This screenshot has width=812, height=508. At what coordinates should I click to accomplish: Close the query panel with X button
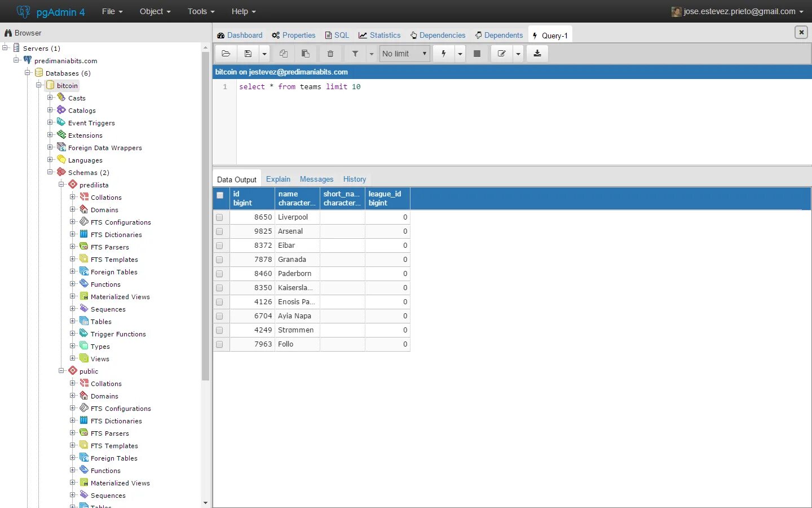point(801,32)
